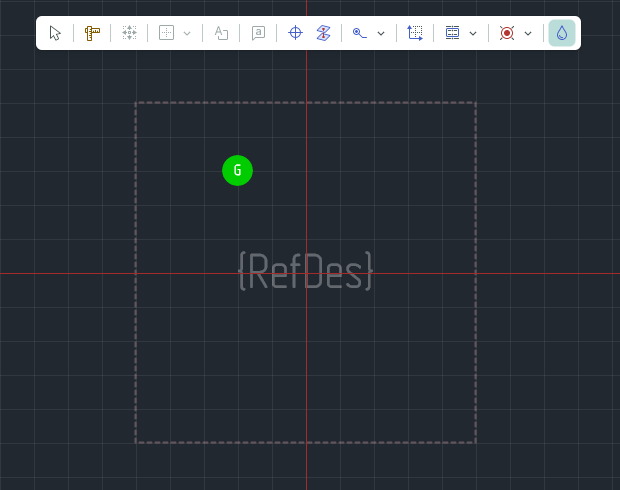The height and width of the screenshot is (490, 620).
Task: Click the red vertical guide line
Action: point(306,380)
